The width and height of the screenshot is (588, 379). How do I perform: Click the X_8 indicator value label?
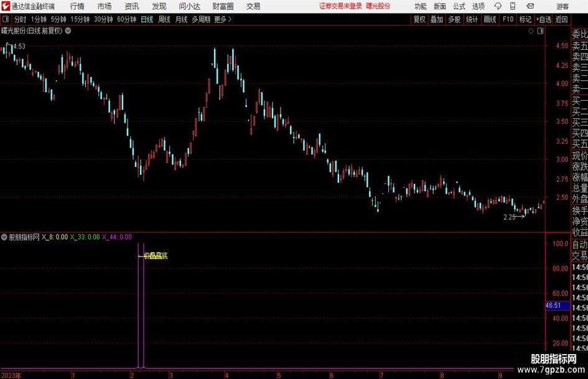(55, 236)
